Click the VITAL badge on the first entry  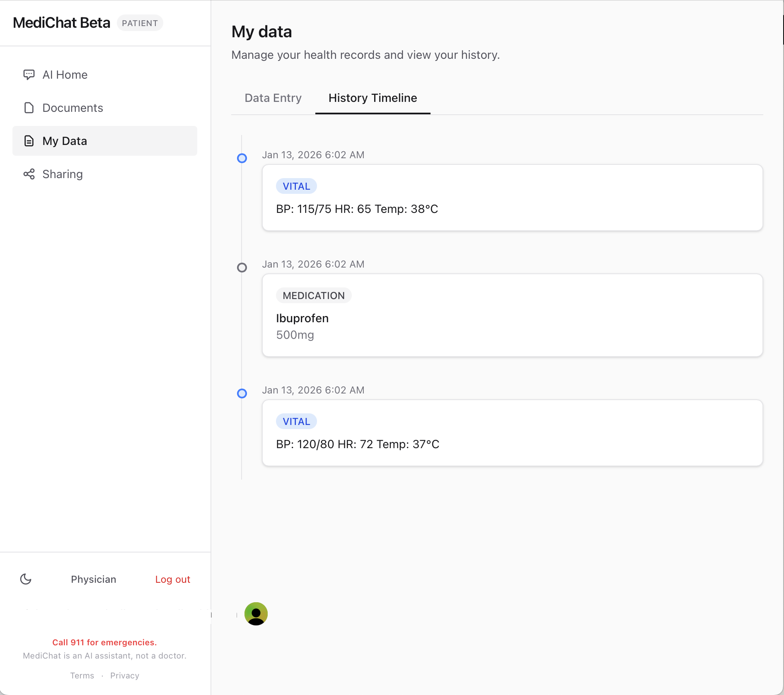[296, 186]
